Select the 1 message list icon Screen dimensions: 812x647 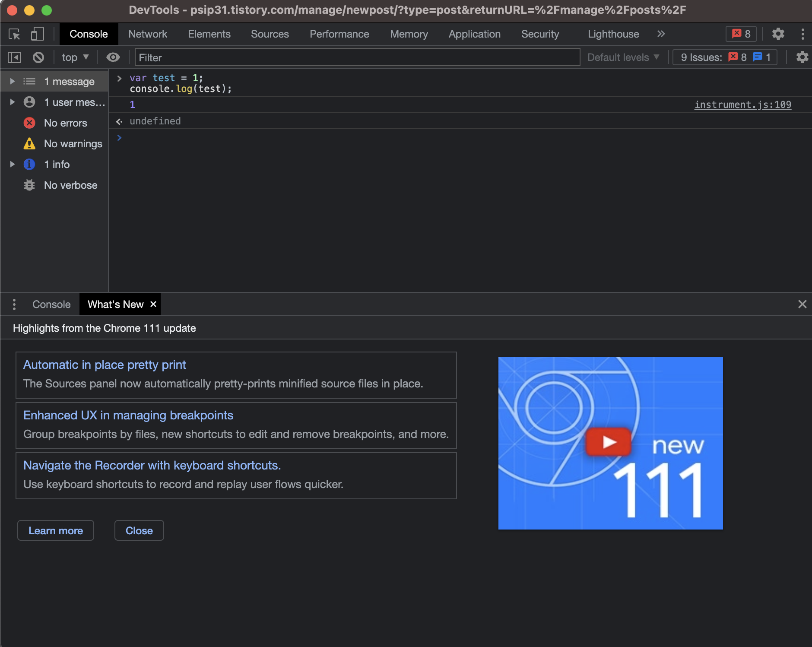pyautogui.click(x=29, y=81)
